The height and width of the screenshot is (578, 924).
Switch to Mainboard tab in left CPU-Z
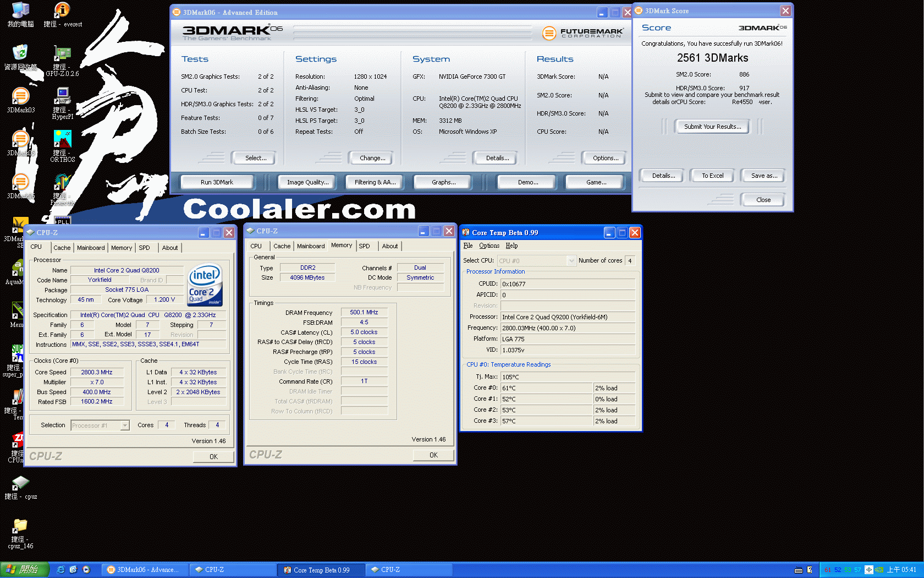tap(91, 248)
